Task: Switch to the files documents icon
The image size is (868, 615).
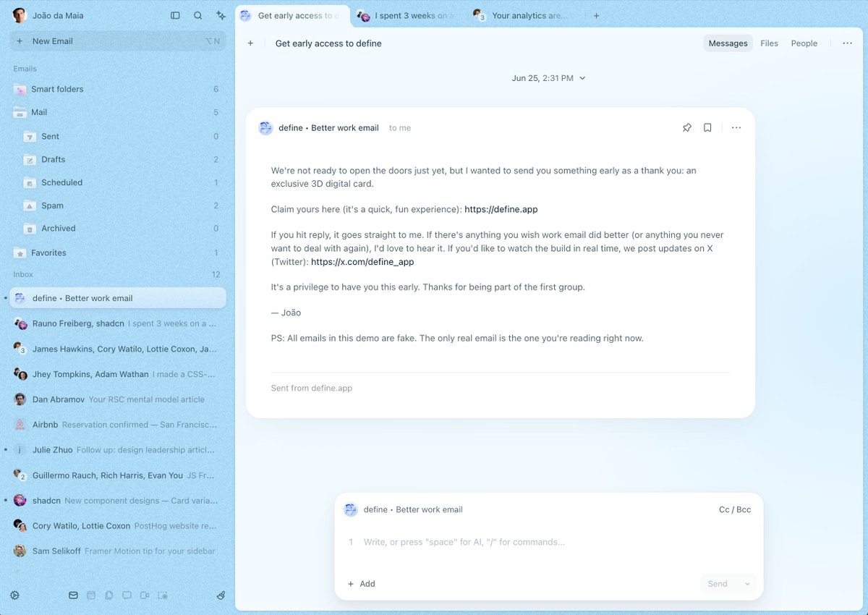Action: 109,595
